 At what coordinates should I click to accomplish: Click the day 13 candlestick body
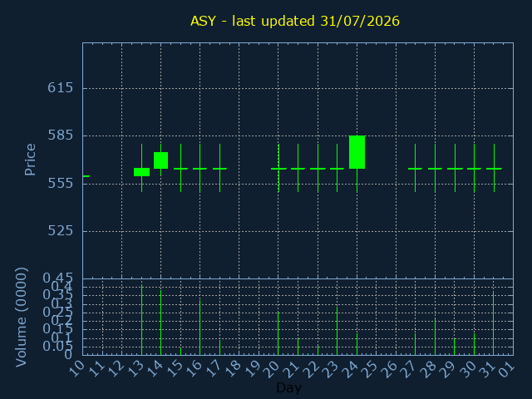(141, 172)
